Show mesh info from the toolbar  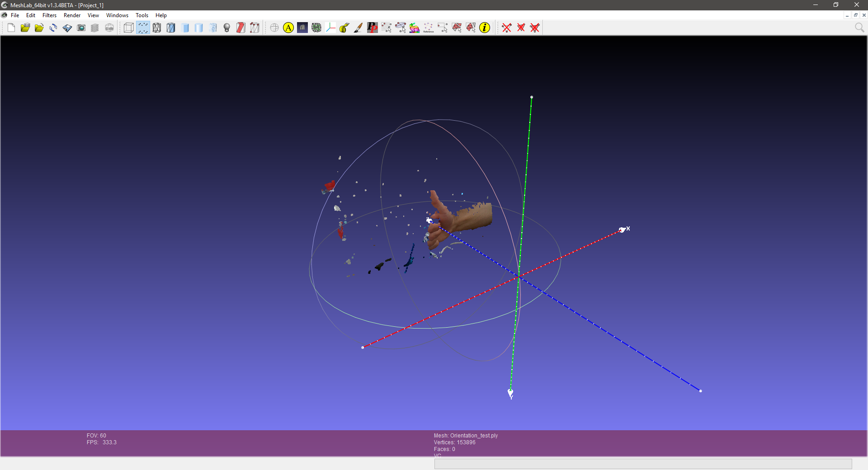point(485,28)
